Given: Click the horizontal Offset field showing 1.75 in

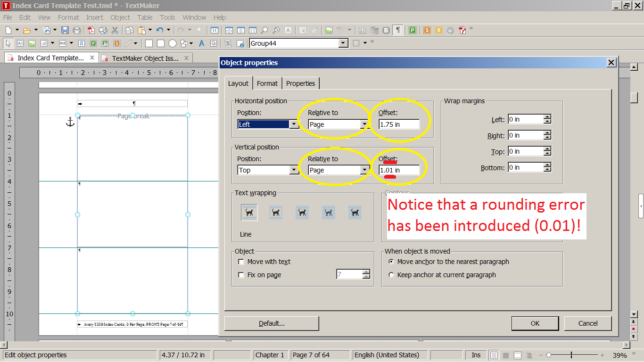Looking at the screenshot, I should pyautogui.click(x=399, y=124).
